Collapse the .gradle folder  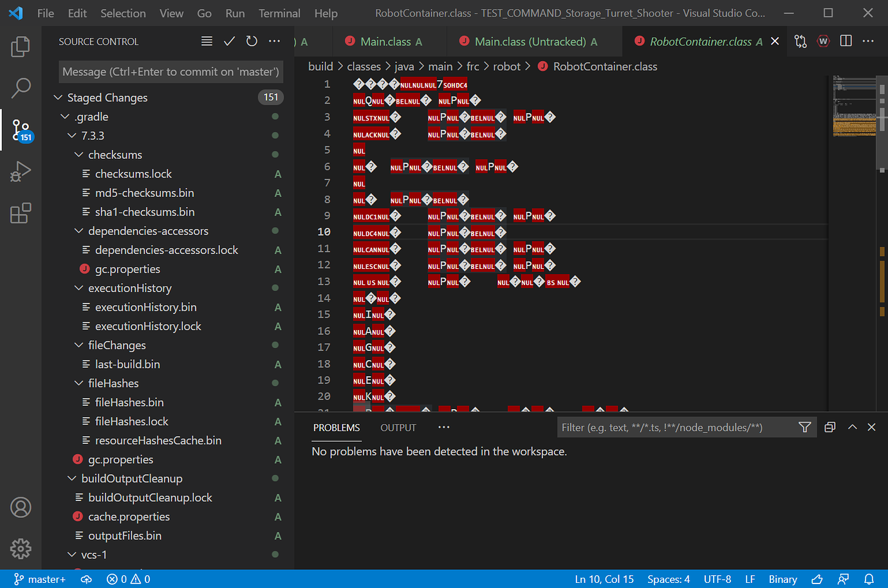point(65,116)
